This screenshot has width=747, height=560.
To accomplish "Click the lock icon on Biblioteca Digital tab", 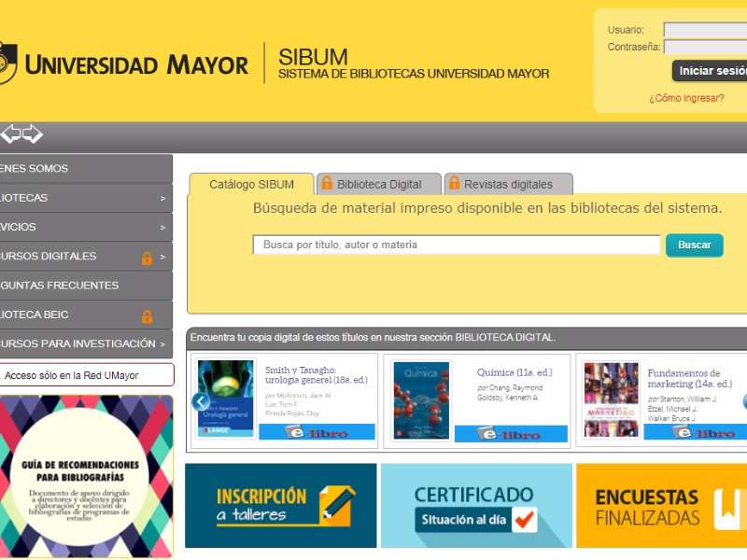I will (x=327, y=183).
